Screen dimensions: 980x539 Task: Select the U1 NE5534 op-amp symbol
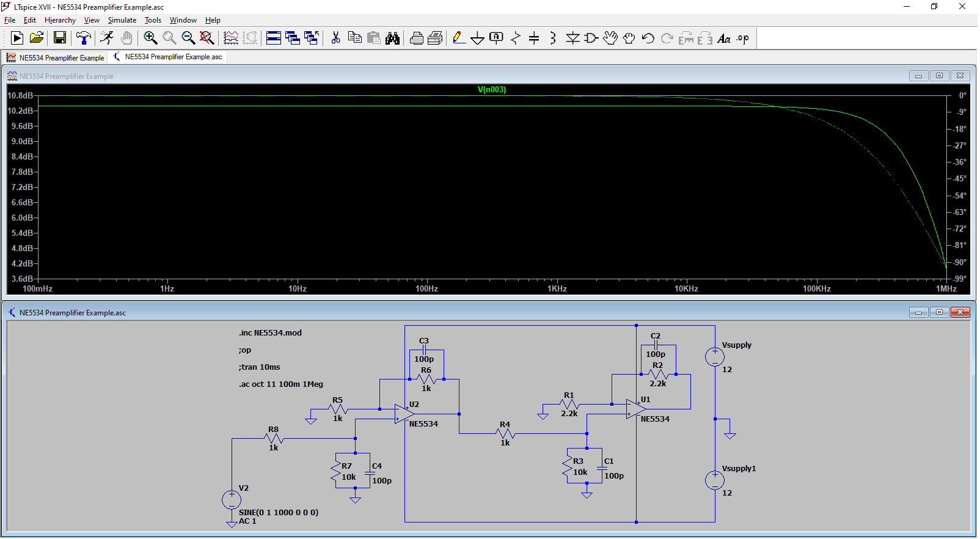pos(636,409)
